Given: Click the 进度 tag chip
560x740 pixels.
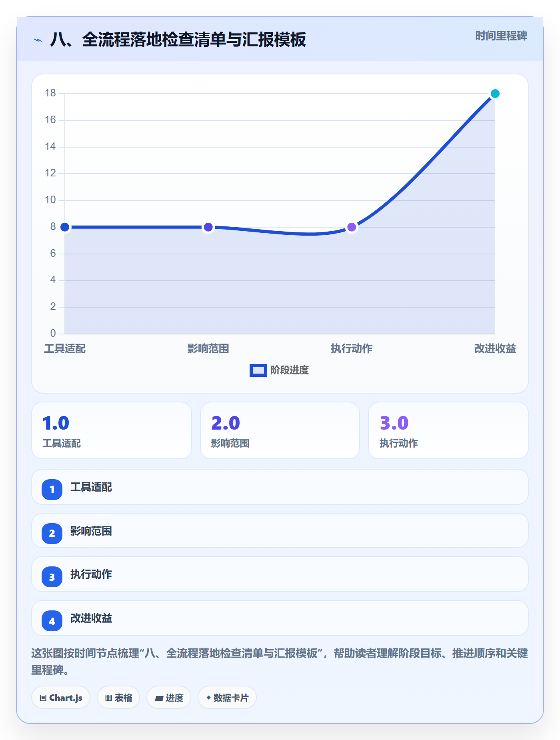Looking at the screenshot, I should click(169, 698).
